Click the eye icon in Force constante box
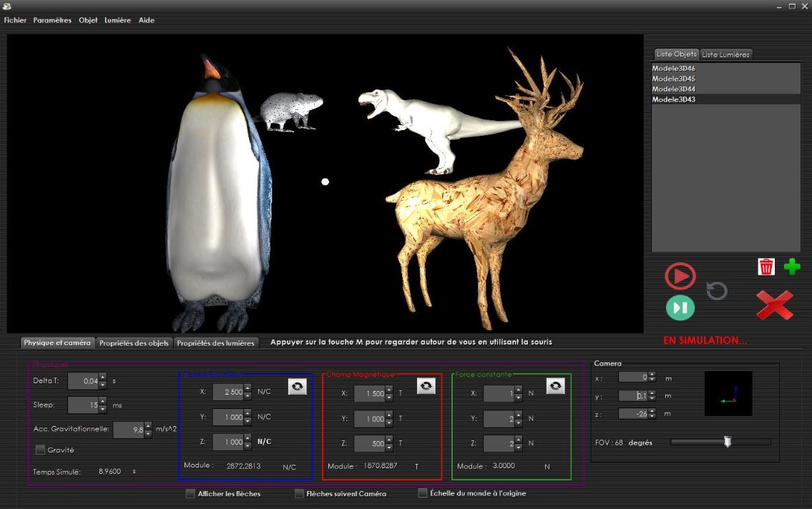This screenshot has width=812, height=509. (555, 386)
